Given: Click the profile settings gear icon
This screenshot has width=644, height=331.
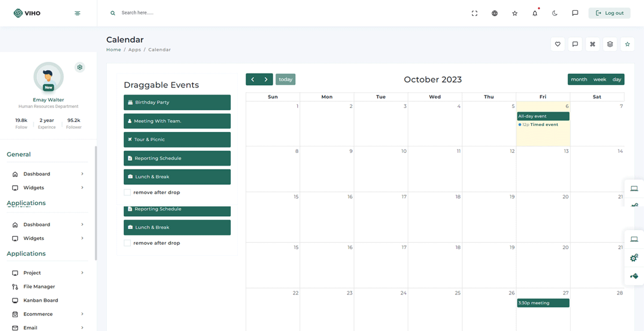Looking at the screenshot, I should coord(80,68).
